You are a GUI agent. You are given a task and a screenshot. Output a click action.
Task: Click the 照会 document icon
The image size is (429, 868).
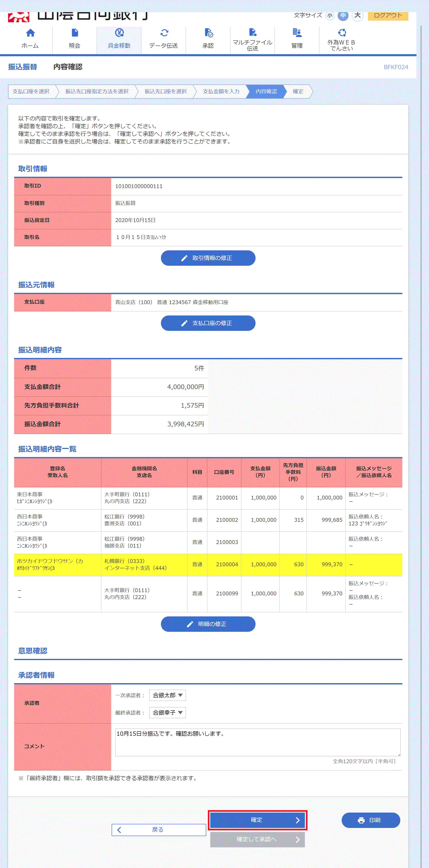pos(75,33)
